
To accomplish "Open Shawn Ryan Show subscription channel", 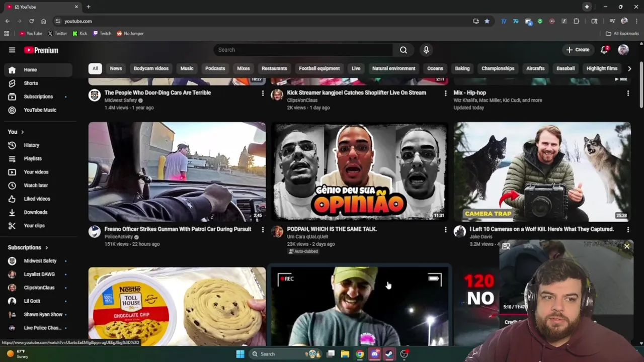I will pyautogui.click(x=38, y=314).
